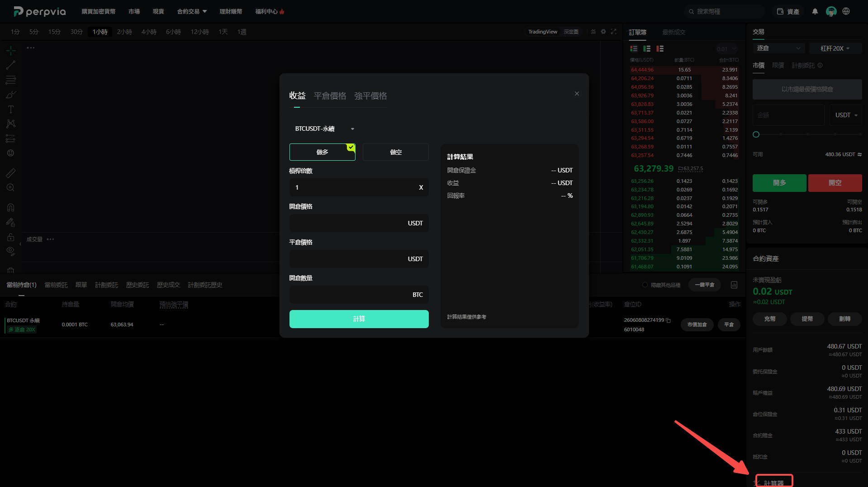This screenshot has width=868, height=487.
Task: Select the pattern drawing tool
Action: tap(11, 124)
